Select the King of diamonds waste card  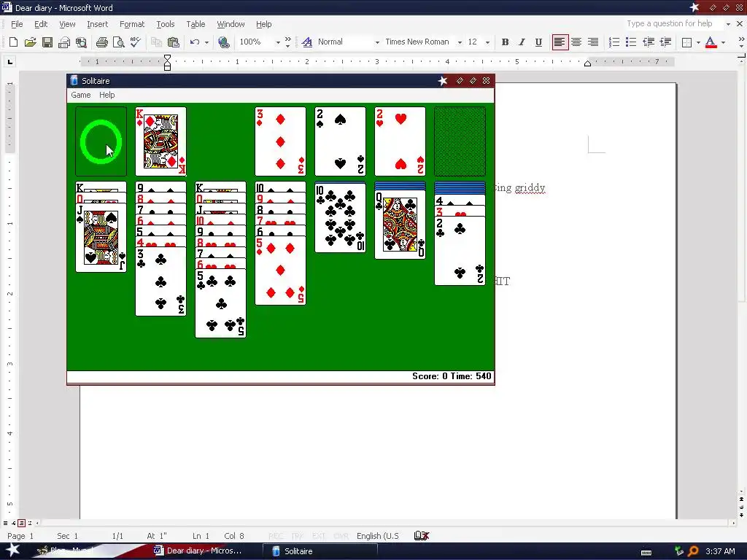160,141
